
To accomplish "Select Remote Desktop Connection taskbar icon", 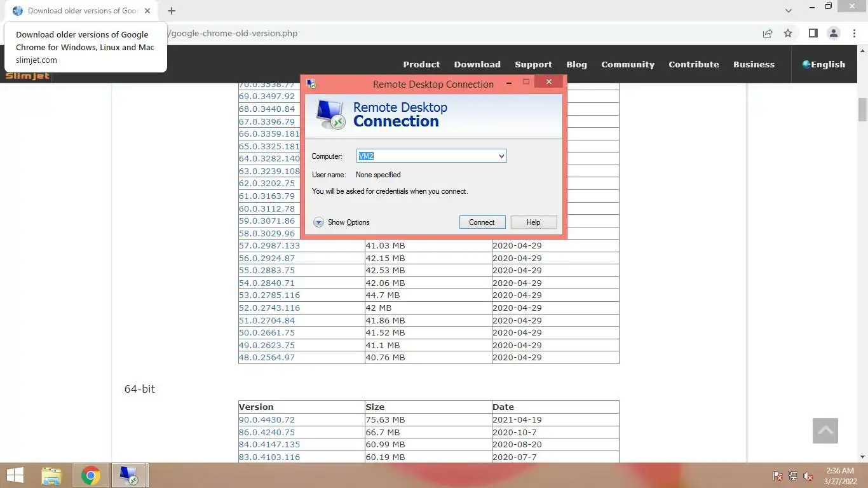I will click(130, 475).
